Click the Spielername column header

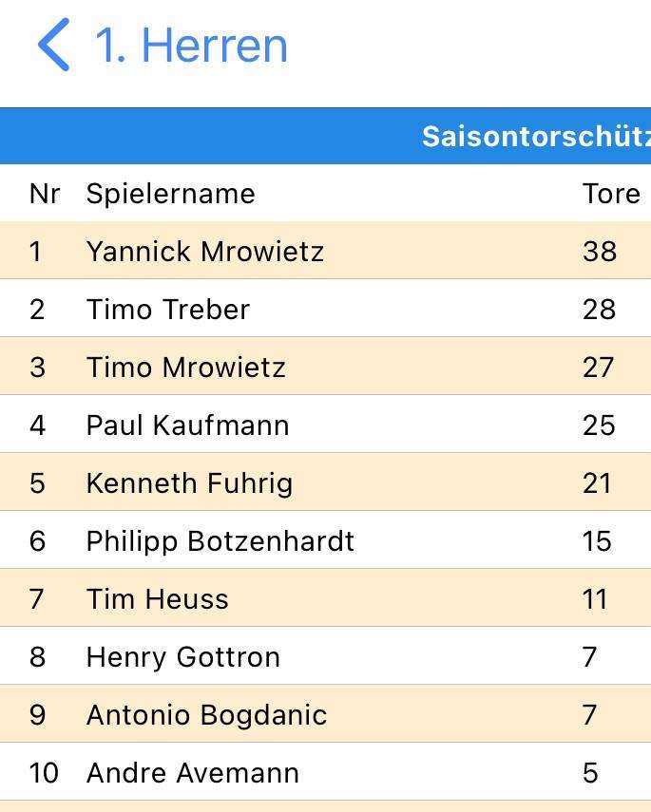[x=170, y=194]
